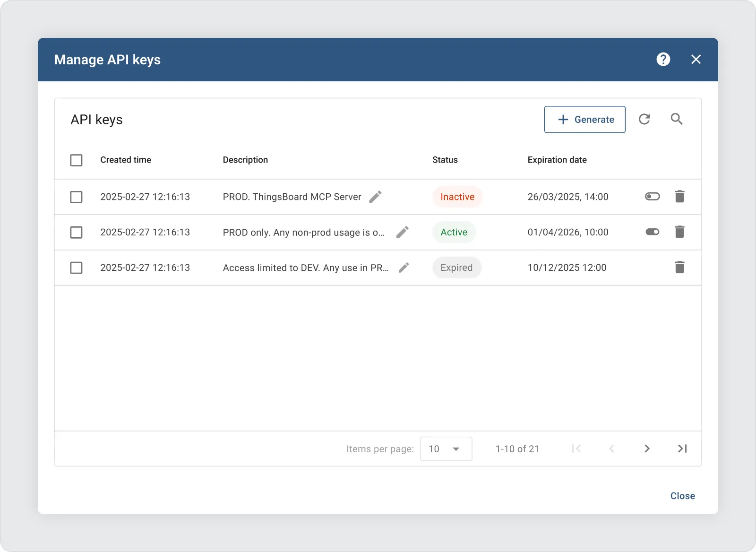This screenshot has height=552, width=756.
Task: Edit description of ThingsBoard MCP Server key
Action: pos(375,197)
